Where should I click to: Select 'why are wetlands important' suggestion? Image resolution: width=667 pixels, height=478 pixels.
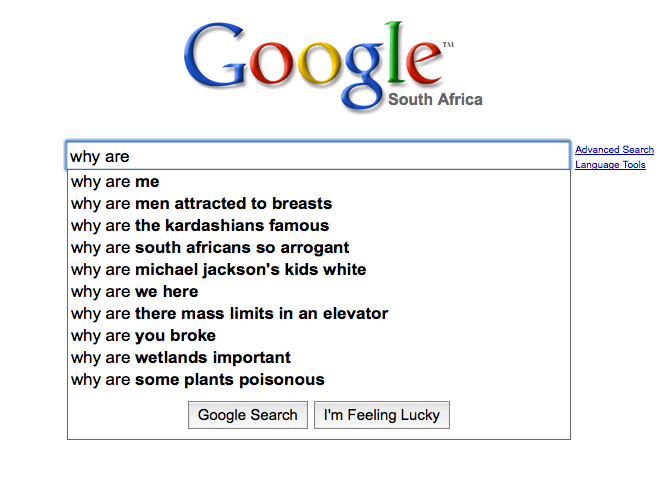pyautogui.click(x=181, y=358)
